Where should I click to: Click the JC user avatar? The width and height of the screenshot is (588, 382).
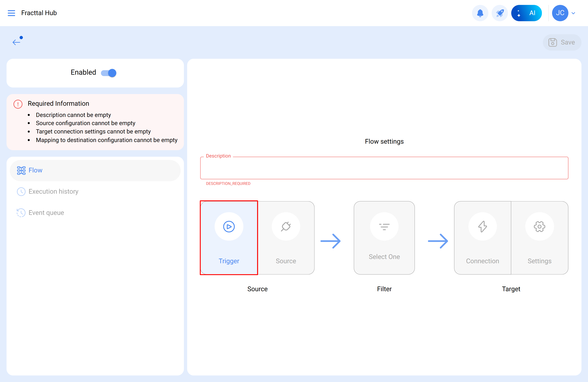560,13
